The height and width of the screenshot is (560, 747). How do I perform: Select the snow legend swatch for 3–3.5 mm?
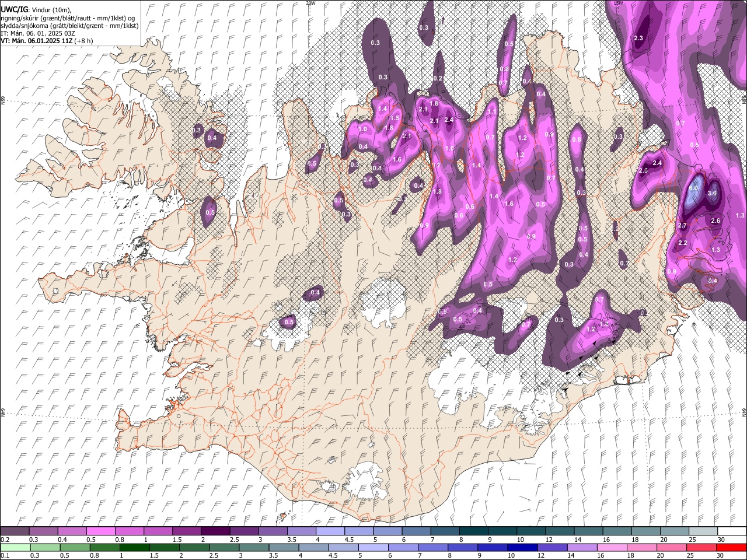(273, 531)
